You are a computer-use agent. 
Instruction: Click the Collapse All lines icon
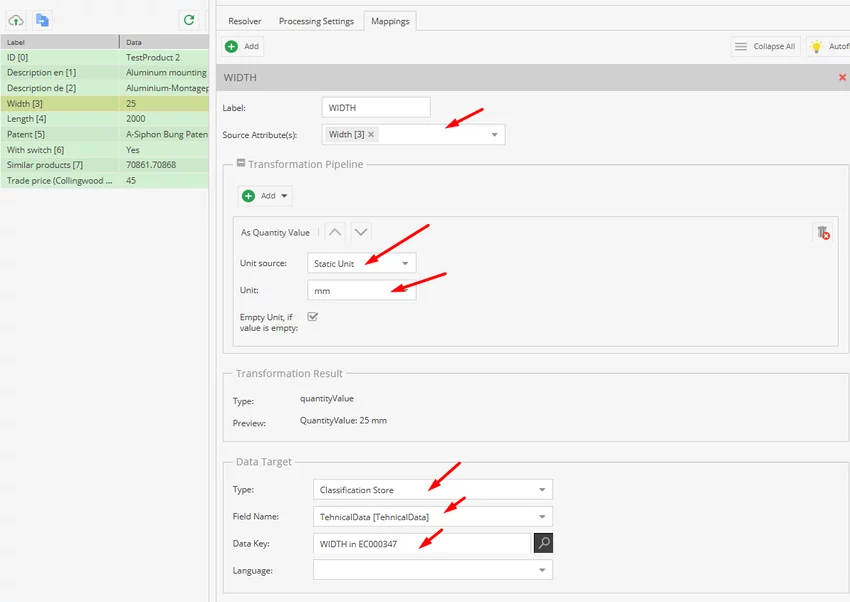(740, 47)
